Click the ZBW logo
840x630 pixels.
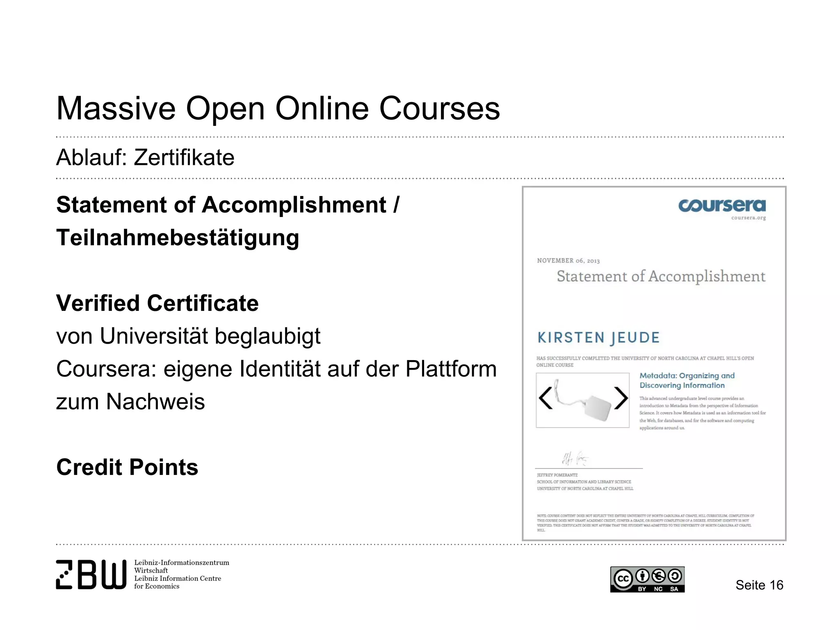tap(91, 574)
